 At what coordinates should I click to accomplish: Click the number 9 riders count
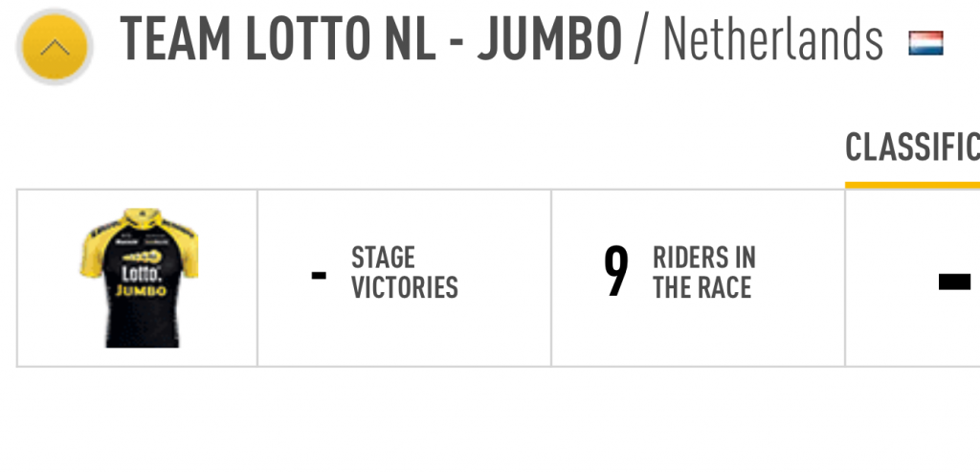tap(615, 272)
